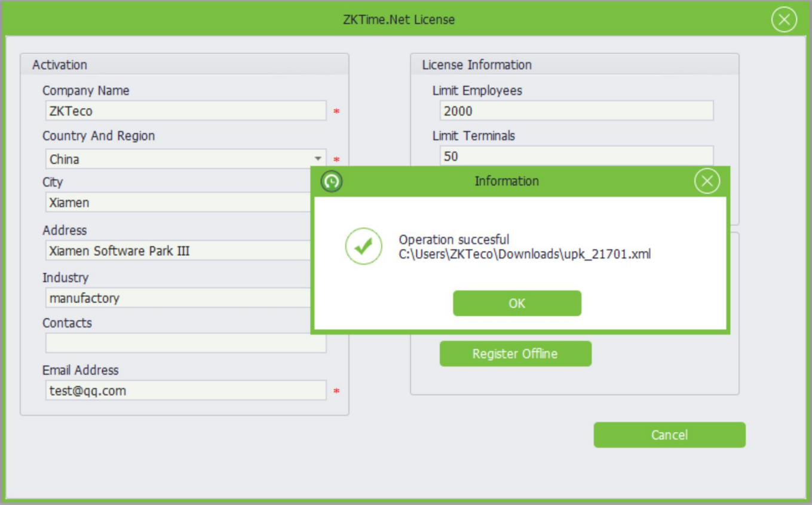The height and width of the screenshot is (505, 812).
Task: Click the Address field with Xiamen Software Park
Action: pos(177,251)
